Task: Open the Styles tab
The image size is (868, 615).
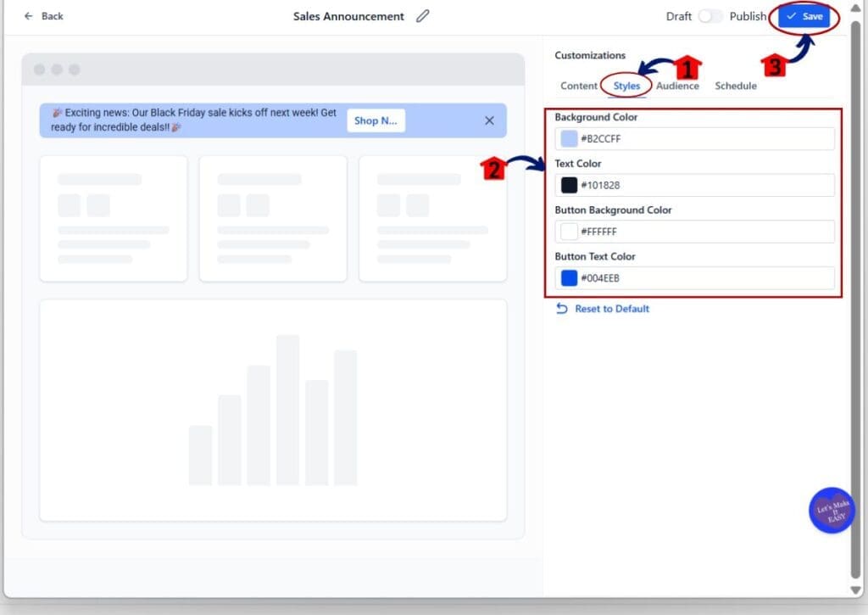Action: pos(626,86)
